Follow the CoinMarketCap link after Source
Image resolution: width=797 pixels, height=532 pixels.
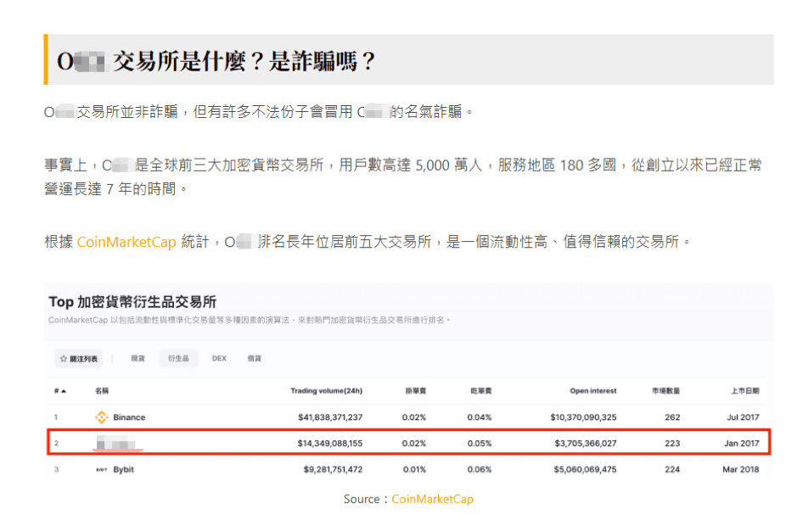coord(433,499)
